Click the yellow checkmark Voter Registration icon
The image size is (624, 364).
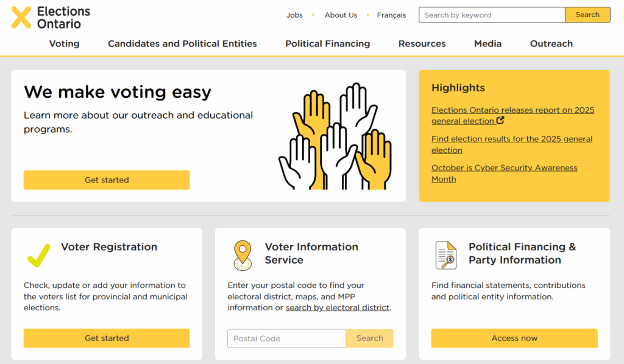(x=39, y=255)
